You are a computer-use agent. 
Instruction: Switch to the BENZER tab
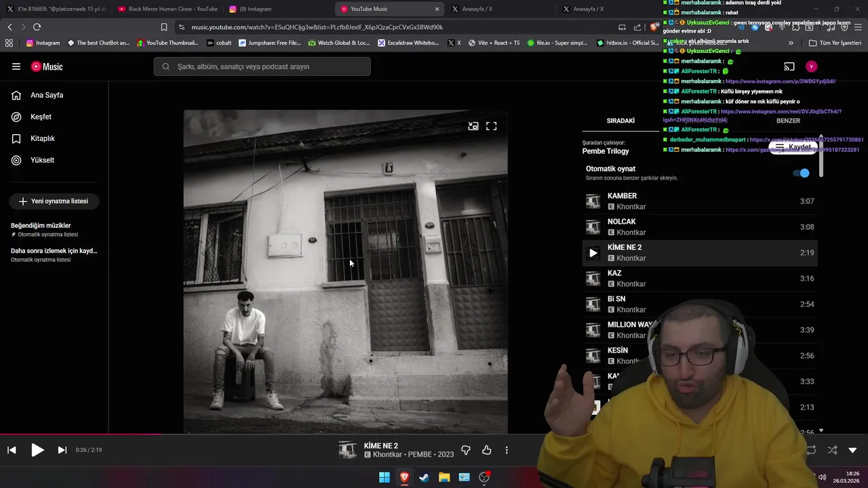point(788,121)
